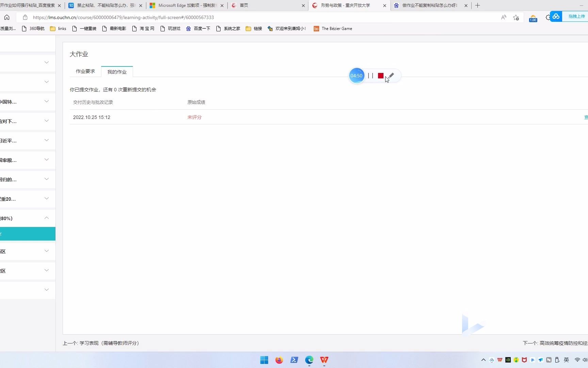Click the 未评分 grade status
This screenshot has height=368, width=588.
click(x=195, y=117)
